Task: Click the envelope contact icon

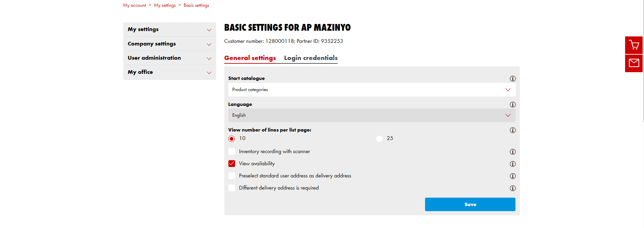Action: 634,63
